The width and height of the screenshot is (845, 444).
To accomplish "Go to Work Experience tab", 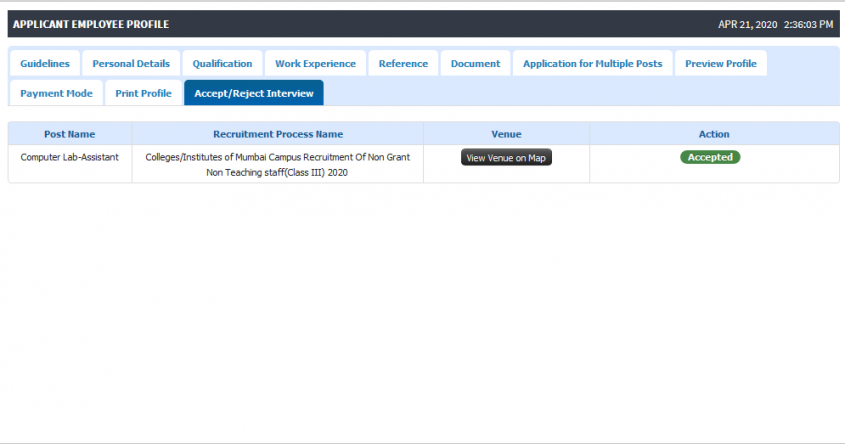I will click(x=315, y=63).
